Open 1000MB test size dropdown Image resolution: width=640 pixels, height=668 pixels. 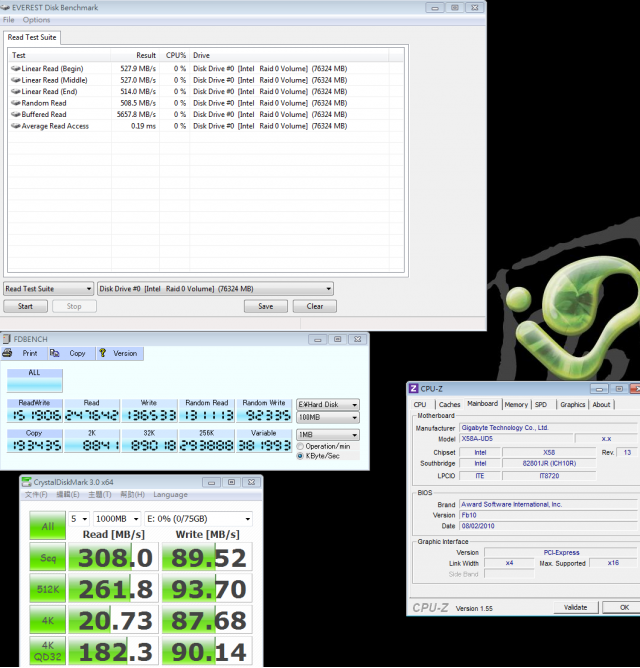tap(117, 519)
